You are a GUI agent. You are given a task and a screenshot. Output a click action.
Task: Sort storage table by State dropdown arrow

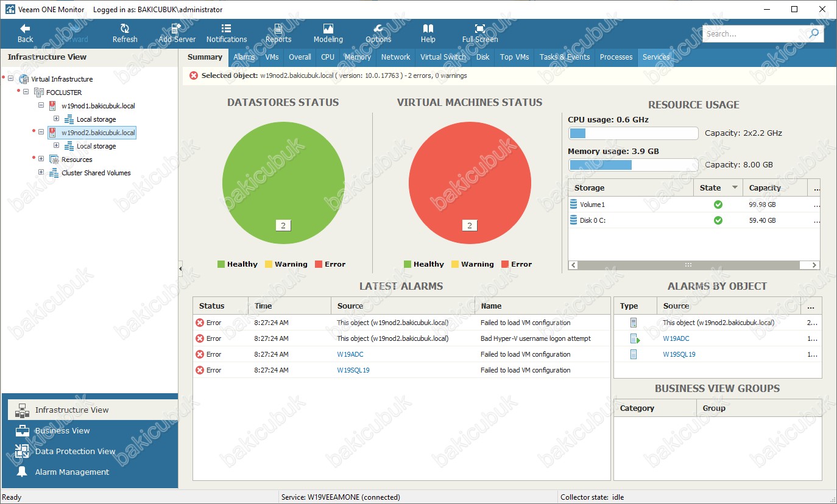[x=735, y=187]
